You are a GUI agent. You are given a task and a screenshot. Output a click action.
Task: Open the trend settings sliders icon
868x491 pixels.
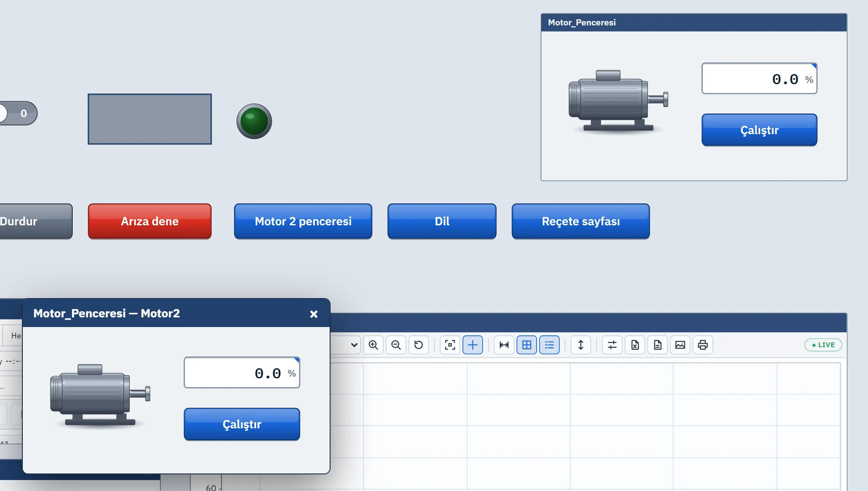612,345
